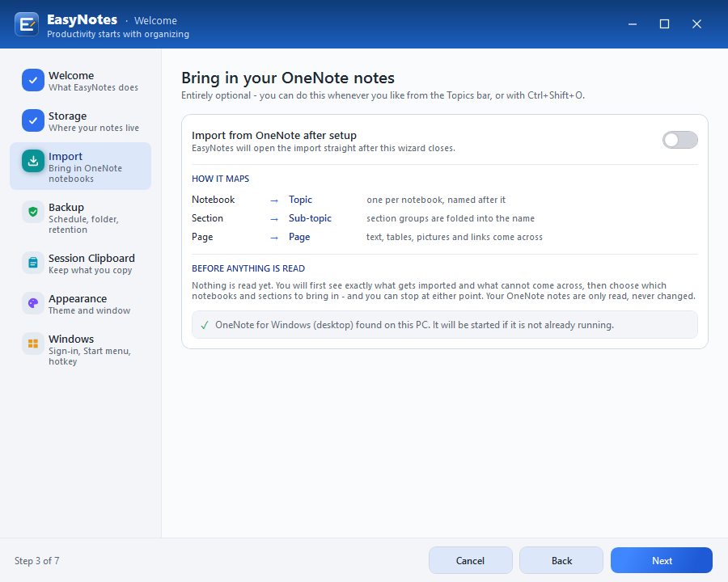Close the EasyNotes setup window
728x582 pixels.
coord(696,24)
